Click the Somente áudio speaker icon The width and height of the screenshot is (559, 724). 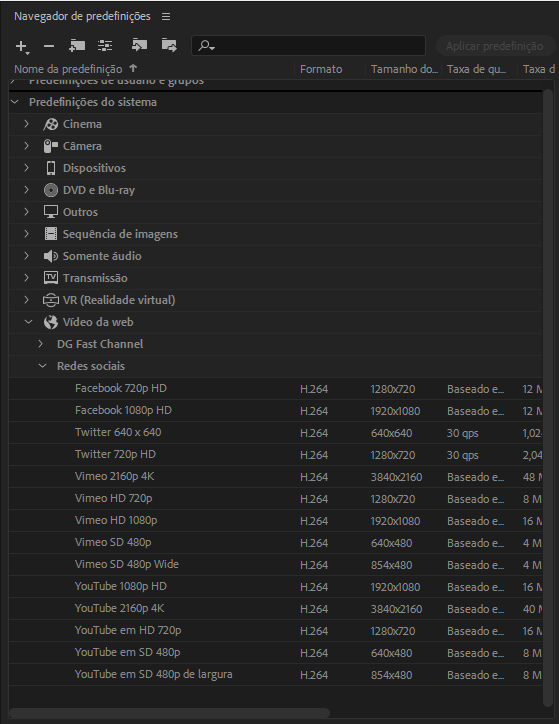pyautogui.click(x=51, y=256)
